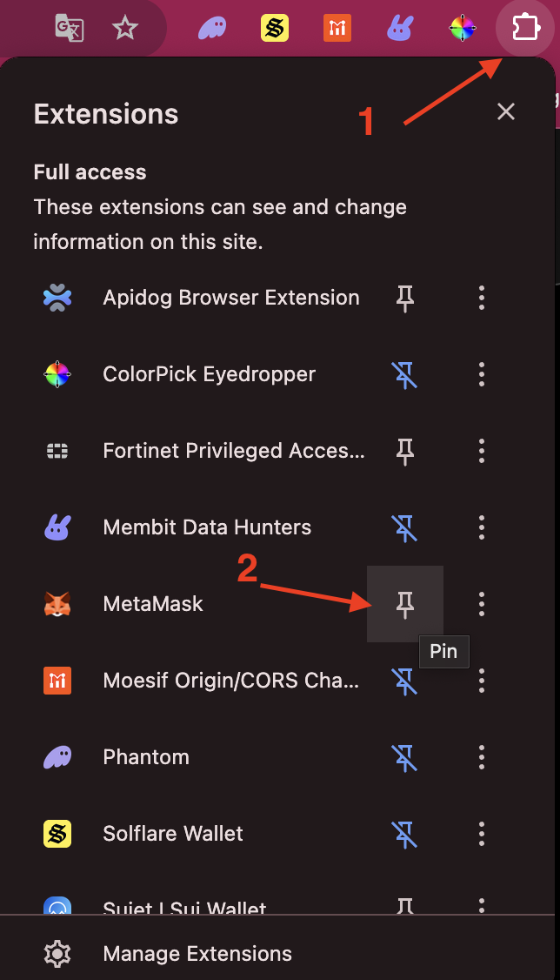
Task: Pin the MetaMask extension
Action: click(x=404, y=604)
